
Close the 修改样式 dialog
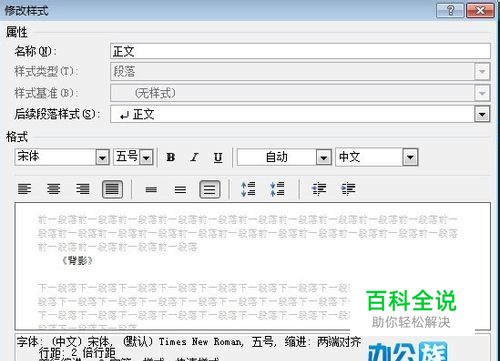(x=480, y=11)
